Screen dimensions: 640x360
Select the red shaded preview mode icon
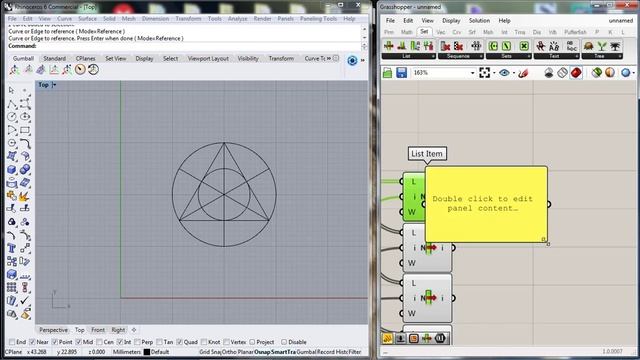576,73
